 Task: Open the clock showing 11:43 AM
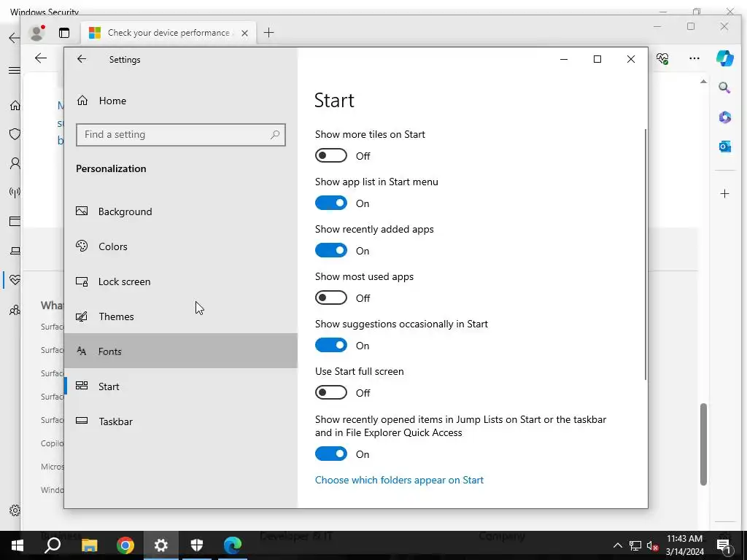click(x=684, y=545)
